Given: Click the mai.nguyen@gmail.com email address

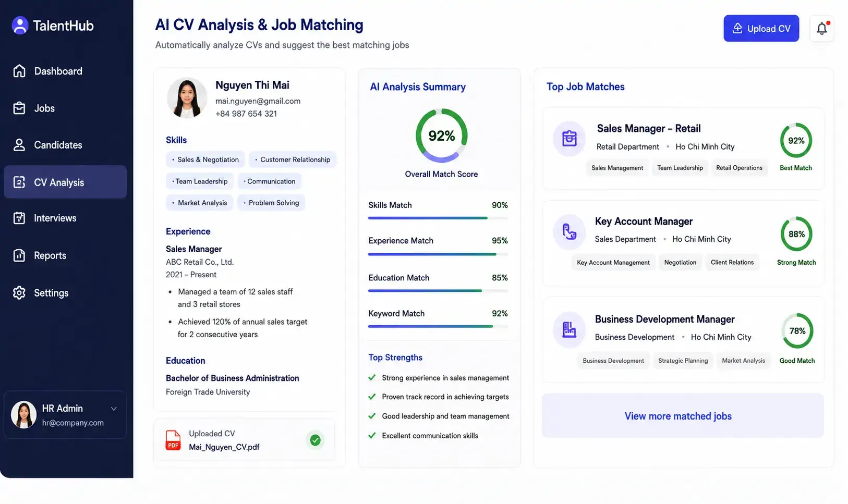Looking at the screenshot, I should (258, 101).
